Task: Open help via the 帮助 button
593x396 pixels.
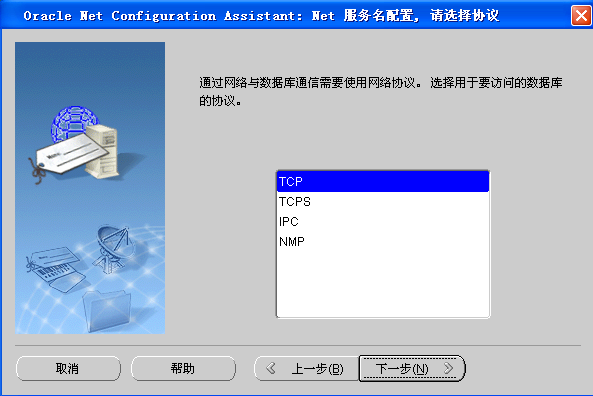Action: pyautogui.click(x=183, y=368)
